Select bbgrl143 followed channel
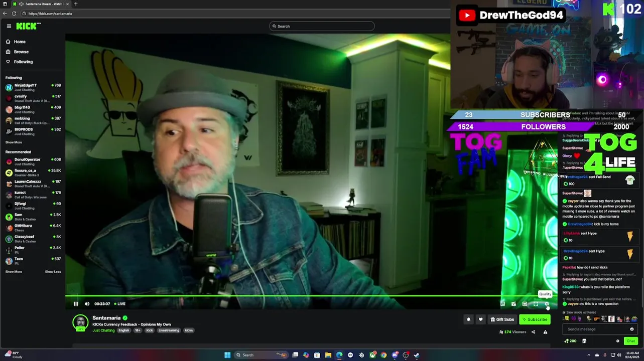644x361 pixels. [33, 109]
